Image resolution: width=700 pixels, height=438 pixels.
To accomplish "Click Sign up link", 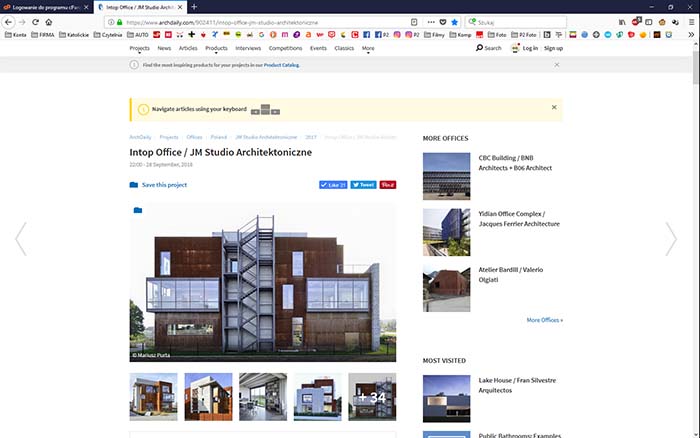I will (x=553, y=48).
